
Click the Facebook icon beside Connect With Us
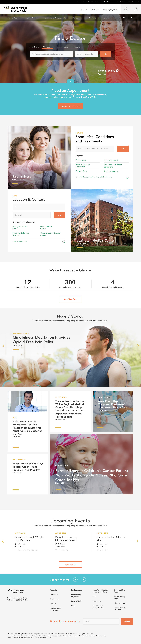75,580
